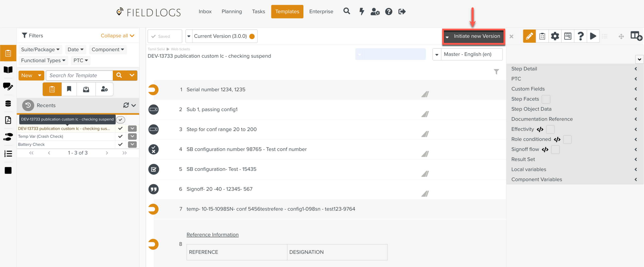Open the Enterprise menu
The height and width of the screenshot is (267, 644).
point(321,12)
